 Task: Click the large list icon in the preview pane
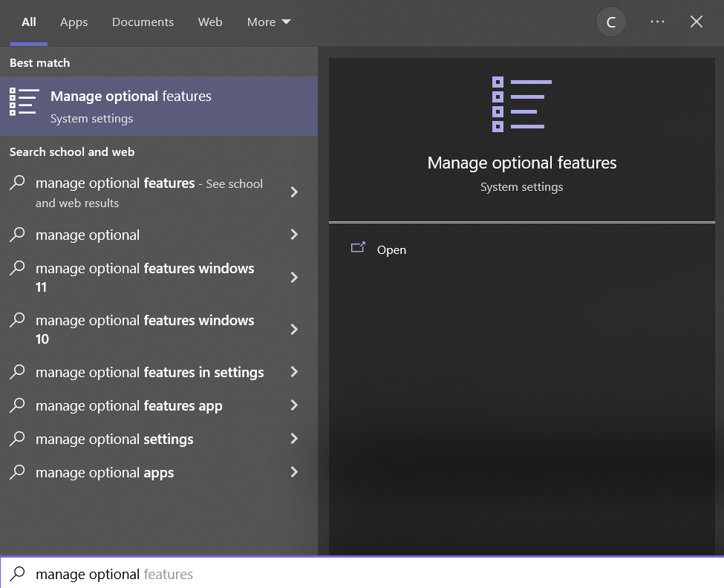[x=522, y=104]
